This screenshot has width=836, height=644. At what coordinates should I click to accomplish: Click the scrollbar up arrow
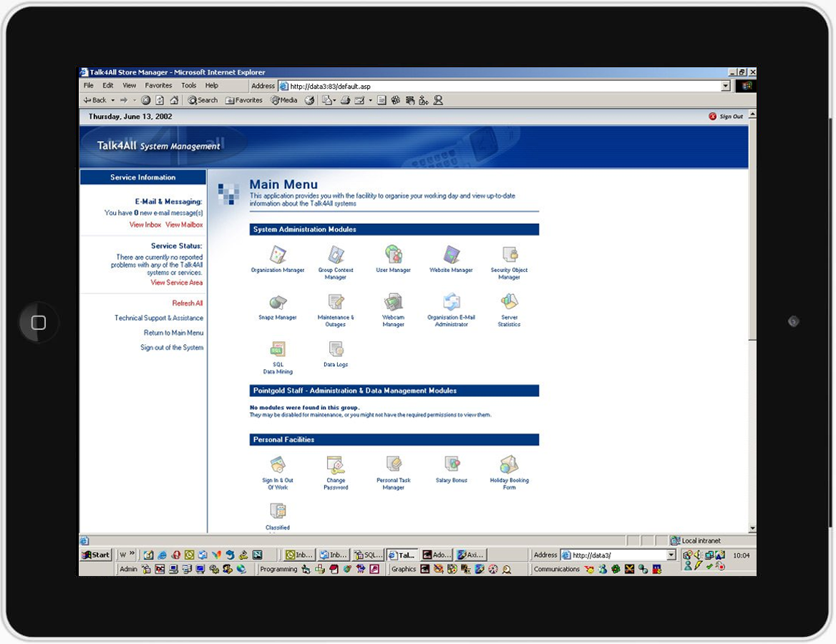(752, 114)
